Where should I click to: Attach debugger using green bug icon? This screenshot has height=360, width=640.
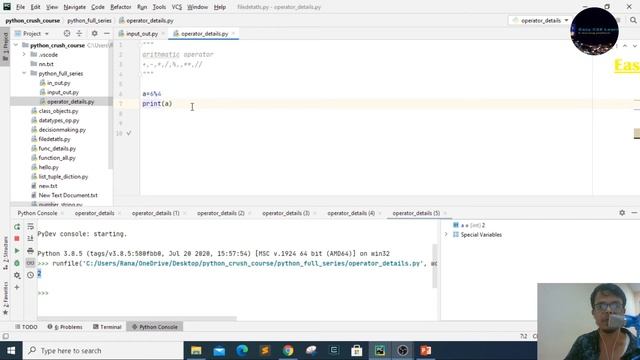click(17, 263)
